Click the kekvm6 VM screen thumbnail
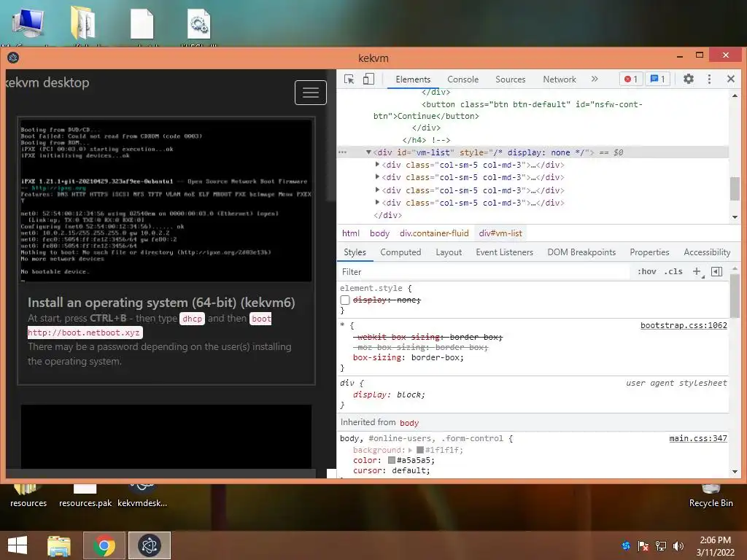The width and height of the screenshot is (747, 560). click(166, 201)
